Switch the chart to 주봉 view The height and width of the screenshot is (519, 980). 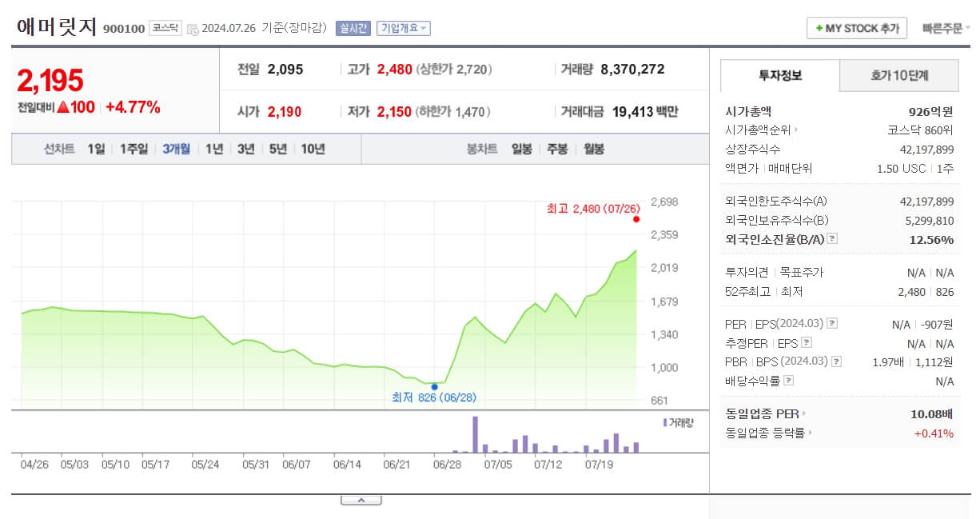click(x=556, y=148)
